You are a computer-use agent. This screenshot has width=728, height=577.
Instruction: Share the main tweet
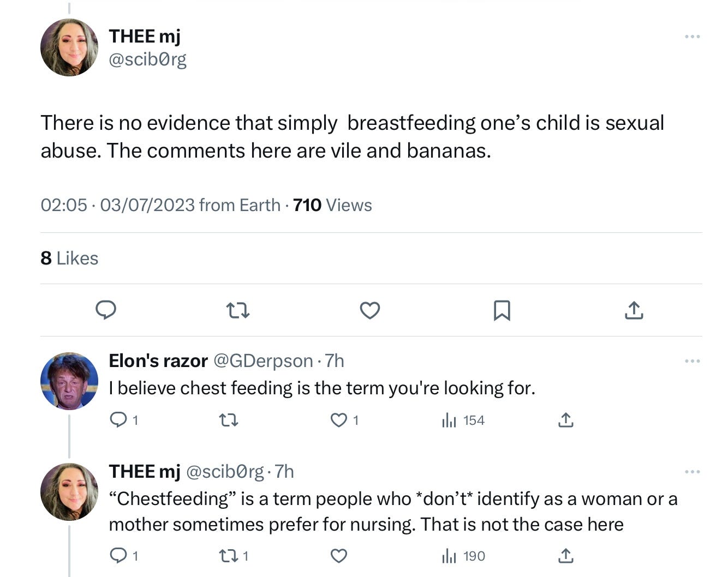[634, 310]
